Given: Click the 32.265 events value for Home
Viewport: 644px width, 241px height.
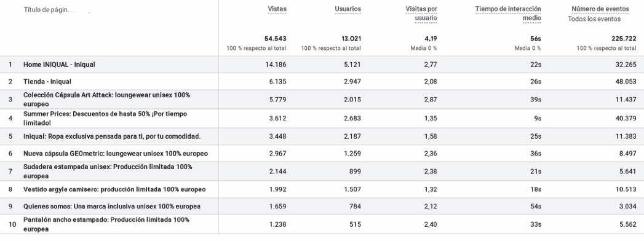Looking at the screenshot, I should [626, 65].
